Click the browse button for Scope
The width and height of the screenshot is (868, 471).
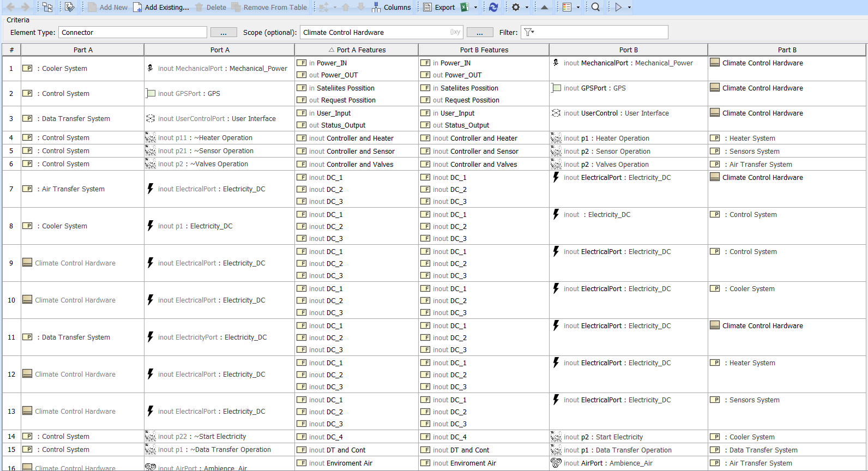pos(480,33)
